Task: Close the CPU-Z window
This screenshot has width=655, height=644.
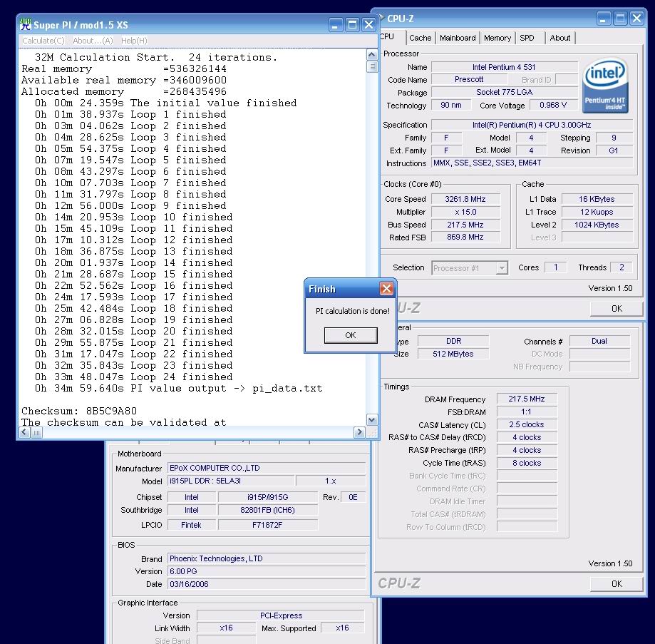Action: click(636, 19)
